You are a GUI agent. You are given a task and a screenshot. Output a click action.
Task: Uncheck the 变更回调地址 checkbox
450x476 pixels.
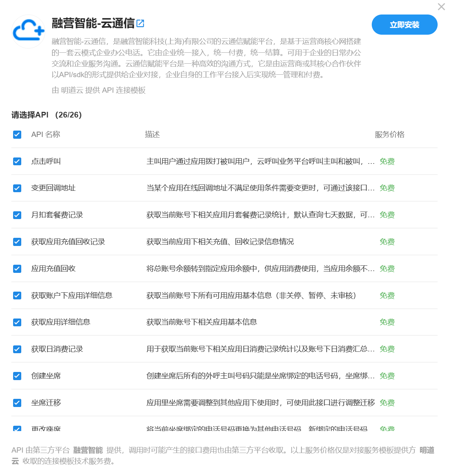pos(17,188)
